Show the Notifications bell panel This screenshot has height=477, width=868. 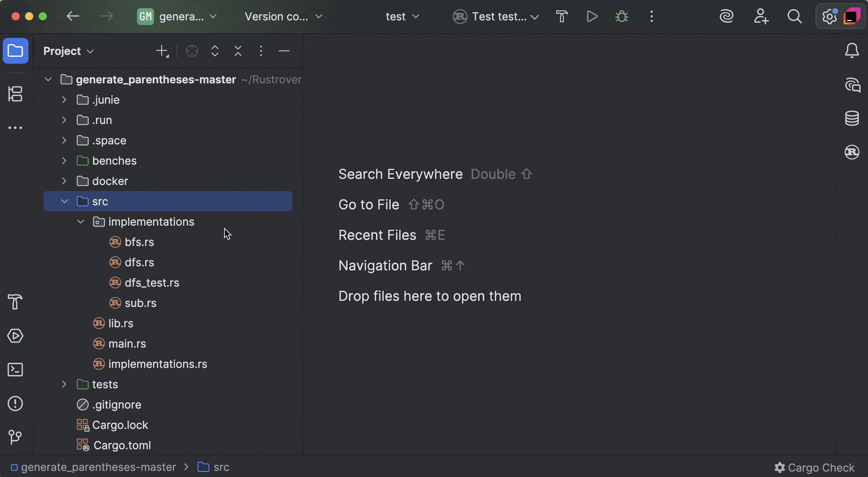tap(852, 51)
